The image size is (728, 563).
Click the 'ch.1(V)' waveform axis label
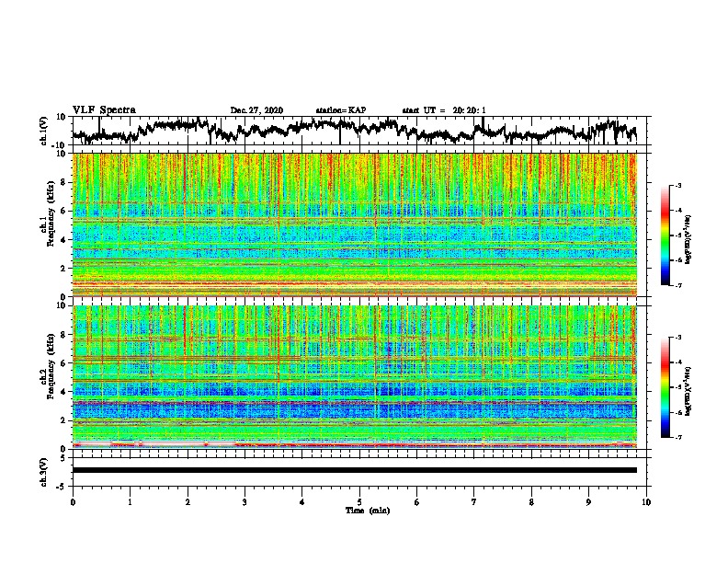tap(44, 131)
